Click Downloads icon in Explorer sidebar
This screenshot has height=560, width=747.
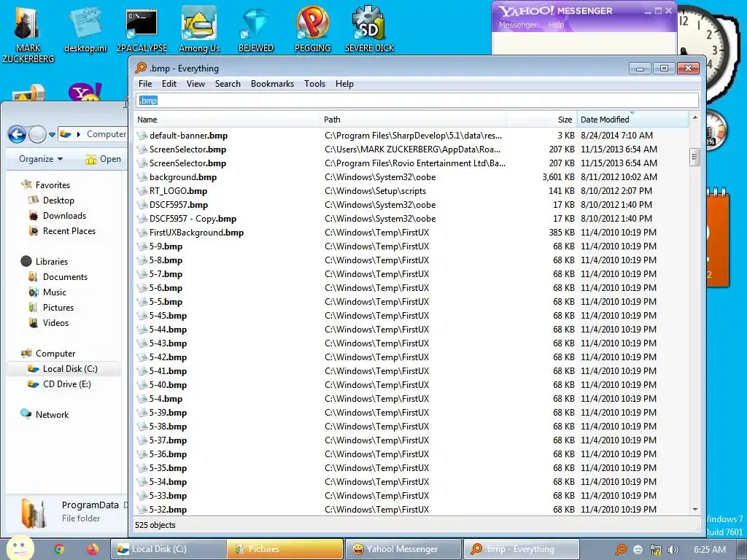tap(34, 216)
